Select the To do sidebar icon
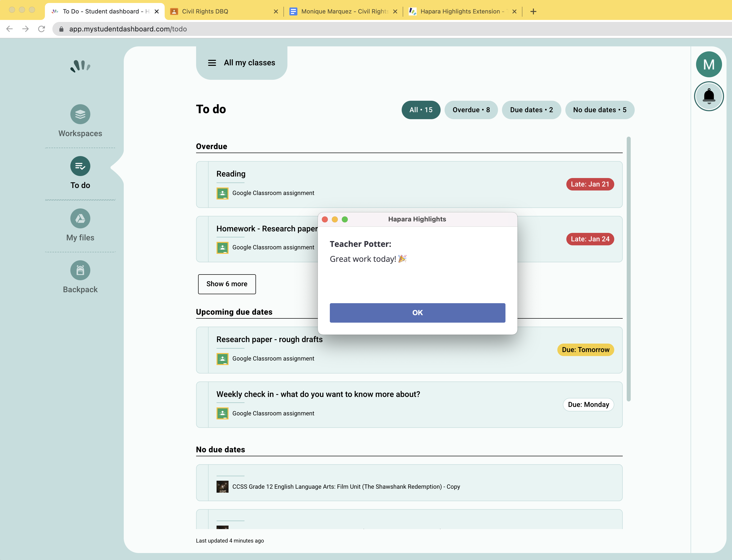 [x=80, y=166]
